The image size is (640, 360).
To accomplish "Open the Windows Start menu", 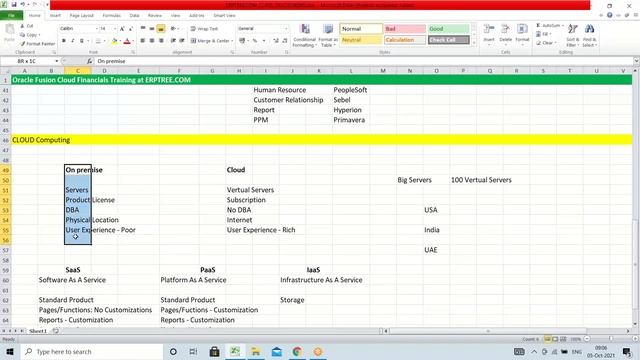I will click(x=9, y=351).
